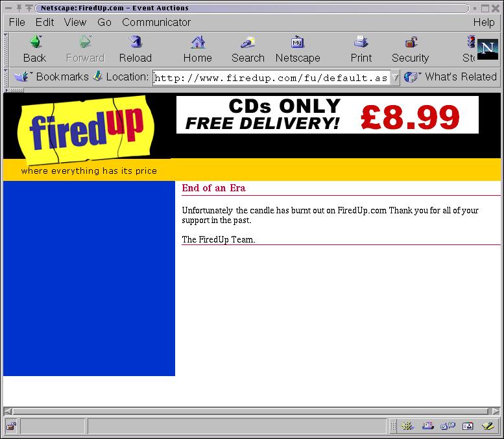Click the component bar drag handle
The width and height of the screenshot is (504, 439).
pyautogui.click(x=393, y=426)
